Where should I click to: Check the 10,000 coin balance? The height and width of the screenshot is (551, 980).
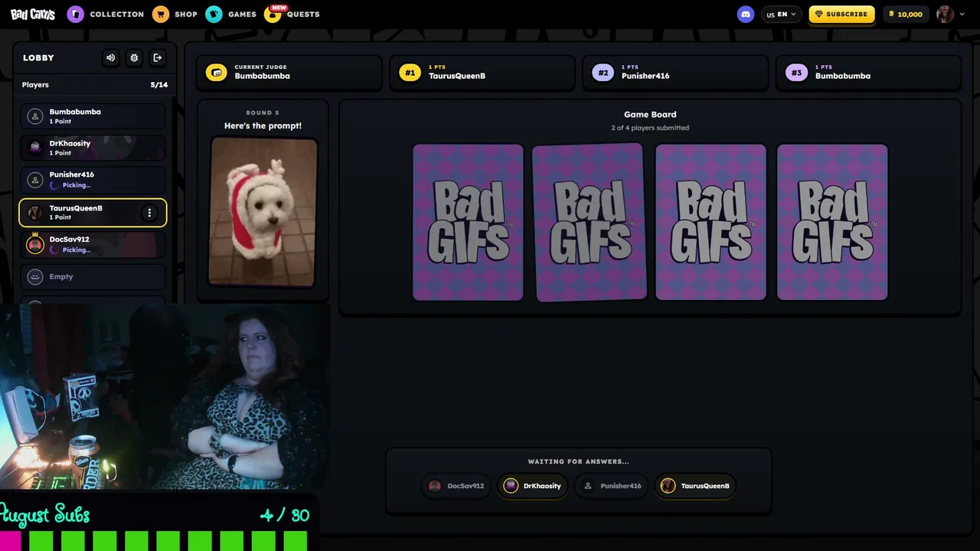pos(905,14)
